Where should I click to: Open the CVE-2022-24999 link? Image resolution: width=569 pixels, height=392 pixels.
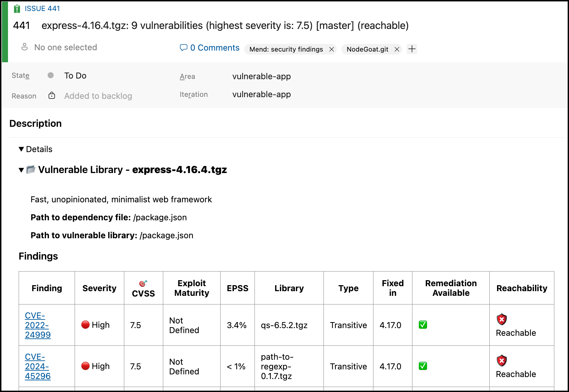click(38, 325)
